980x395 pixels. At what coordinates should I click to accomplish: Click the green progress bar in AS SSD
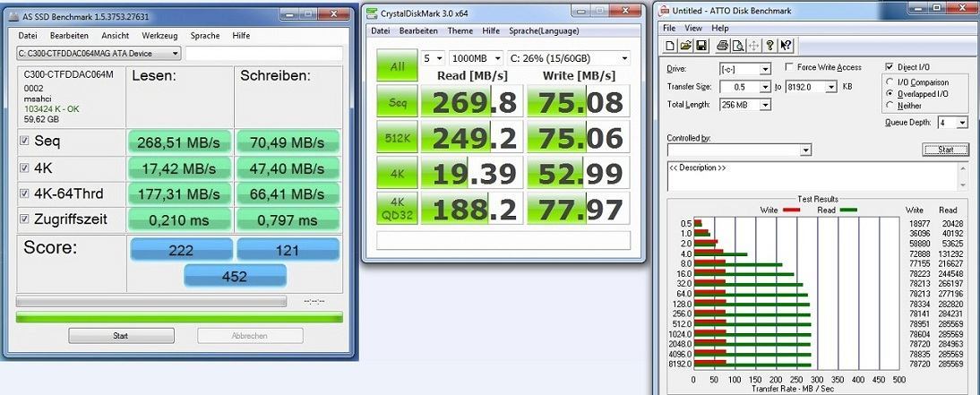pyautogui.click(x=179, y=317)
